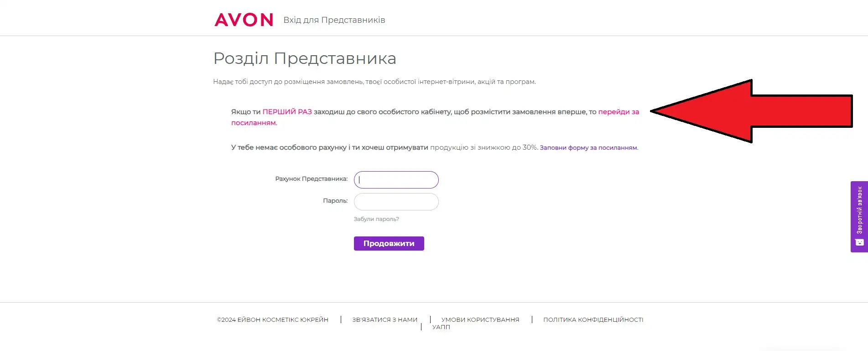Follow the перейди за посиланням link

pos(618,112)
